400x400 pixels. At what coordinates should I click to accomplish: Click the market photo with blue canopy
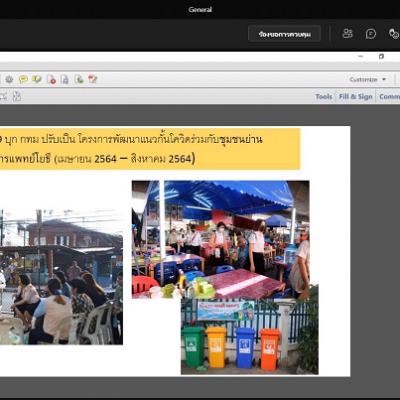[221, 239]
